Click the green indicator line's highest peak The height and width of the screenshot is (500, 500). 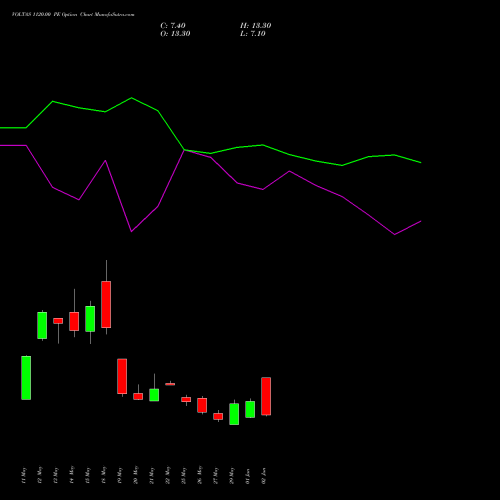(x=132, y=98)
